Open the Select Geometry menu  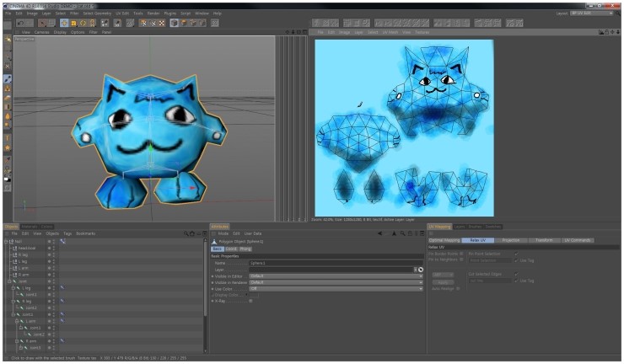[97, 13]
